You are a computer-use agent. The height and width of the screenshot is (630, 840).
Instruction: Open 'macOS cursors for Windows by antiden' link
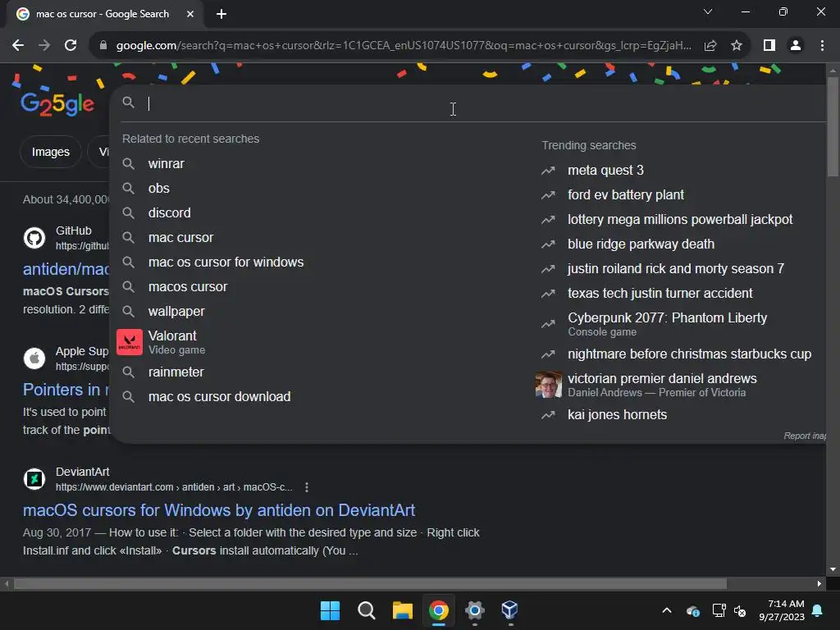(218, 510)
